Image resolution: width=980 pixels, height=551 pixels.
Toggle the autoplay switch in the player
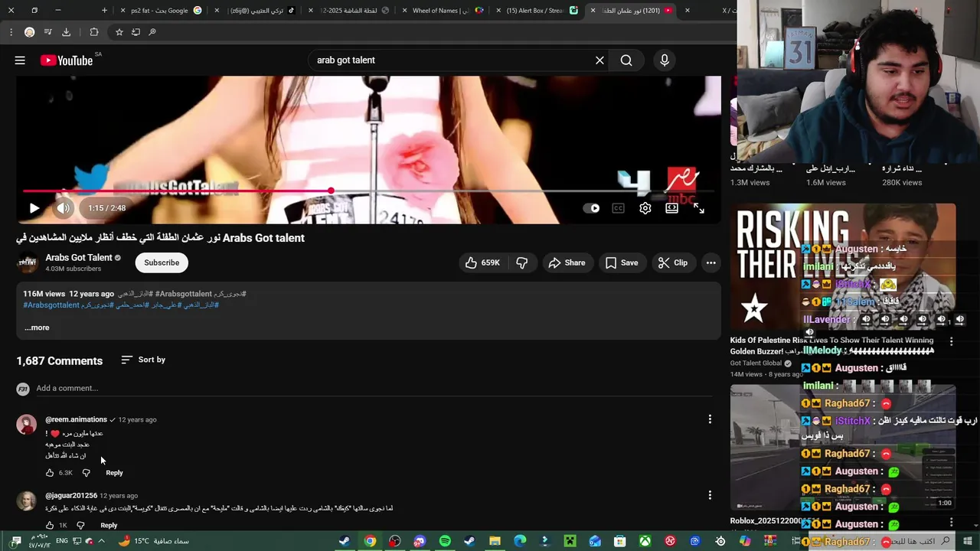(592, 208)
